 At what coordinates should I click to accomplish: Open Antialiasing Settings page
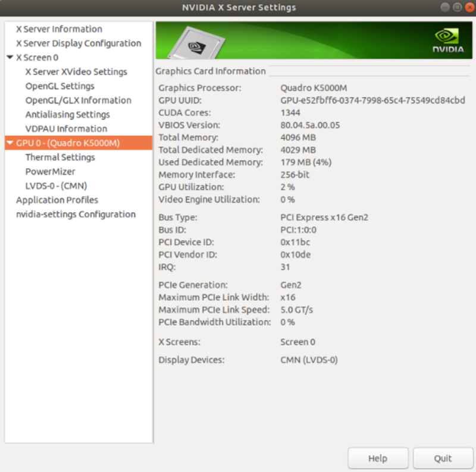[x=67, y=115]
